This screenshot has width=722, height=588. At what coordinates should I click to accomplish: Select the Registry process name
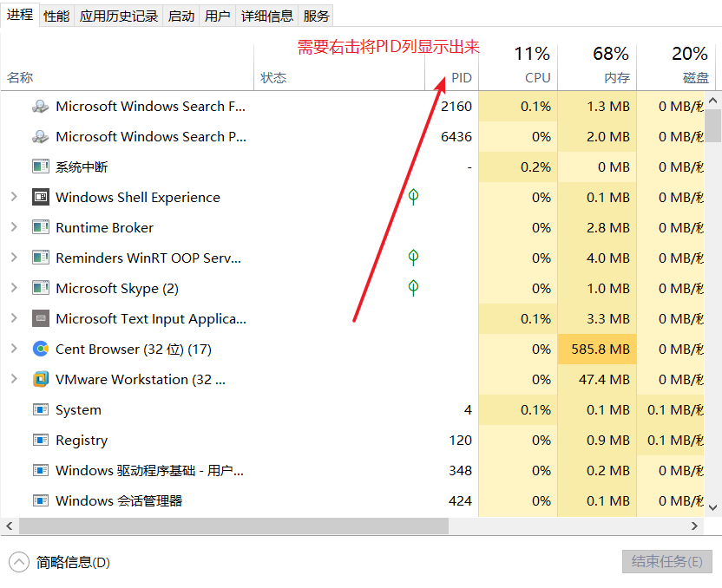tap(82, 441)
